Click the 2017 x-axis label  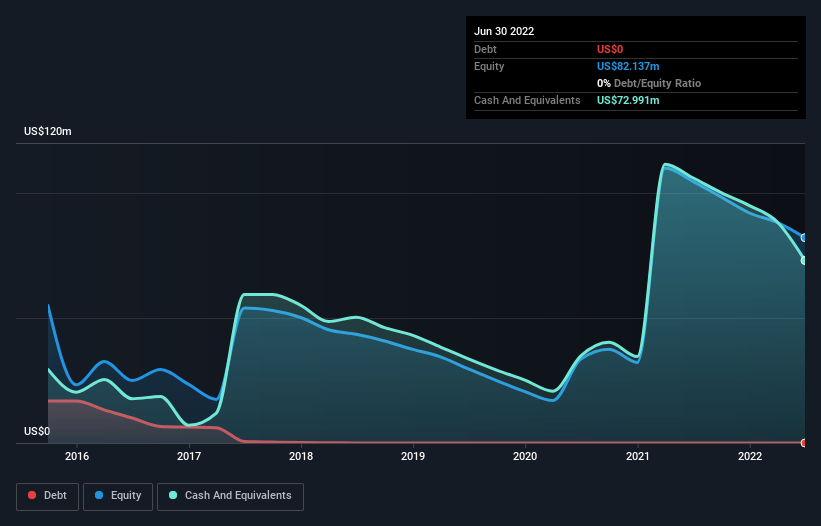coord(189,456)
